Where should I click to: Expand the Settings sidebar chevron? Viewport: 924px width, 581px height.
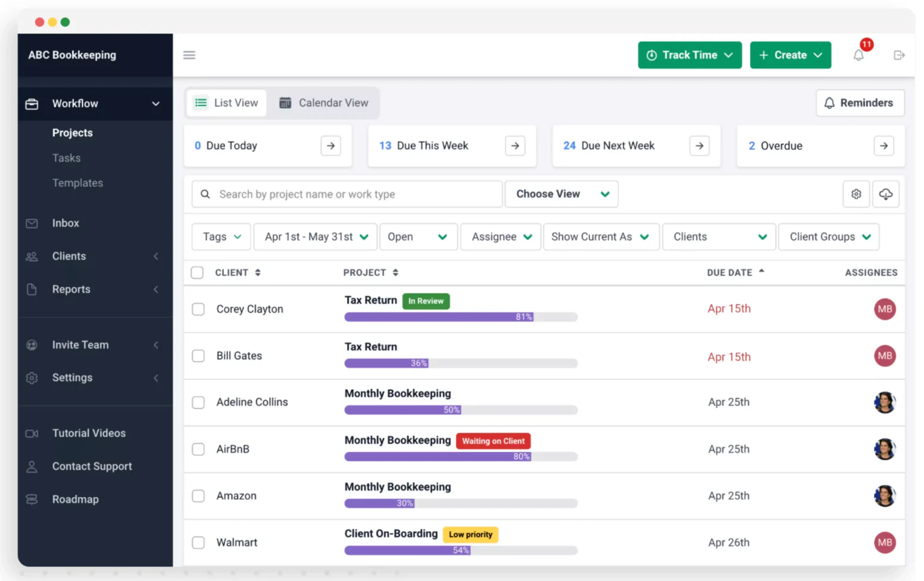[x=156, y=378]
